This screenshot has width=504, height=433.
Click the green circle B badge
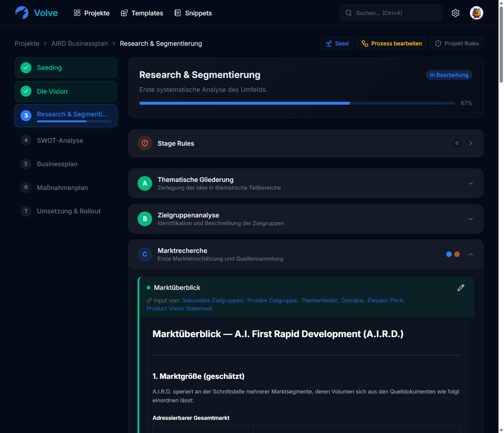(x=145, y=219)
